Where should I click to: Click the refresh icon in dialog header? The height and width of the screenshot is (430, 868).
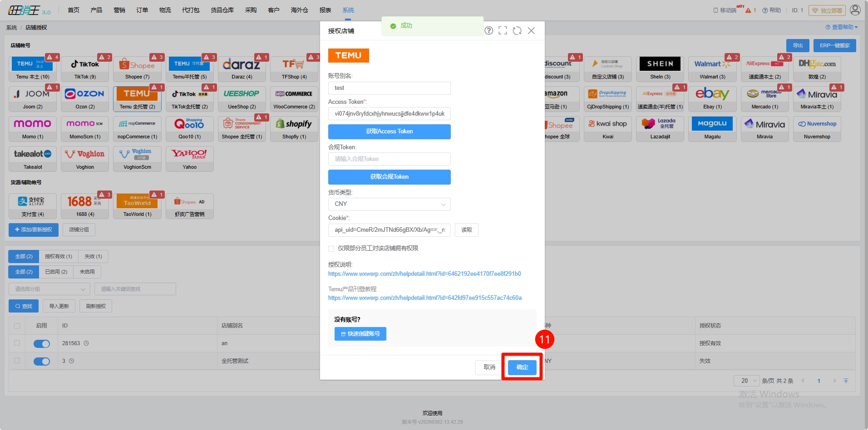coord(517,31)
